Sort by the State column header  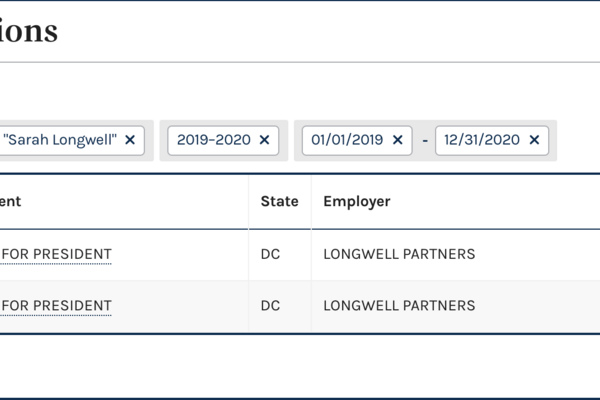point(279,201)
